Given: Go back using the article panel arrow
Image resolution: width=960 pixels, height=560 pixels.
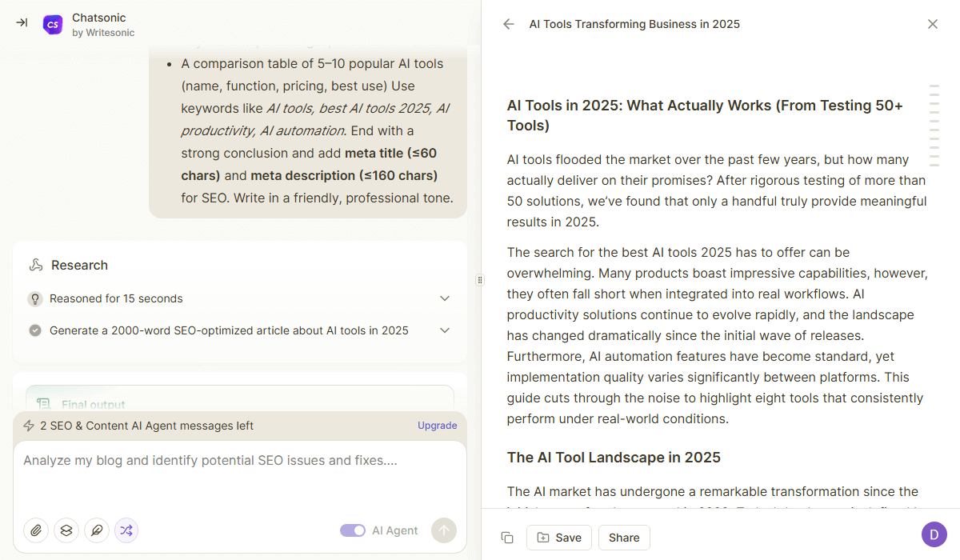Looking at the screenshot, I should 509,24.
